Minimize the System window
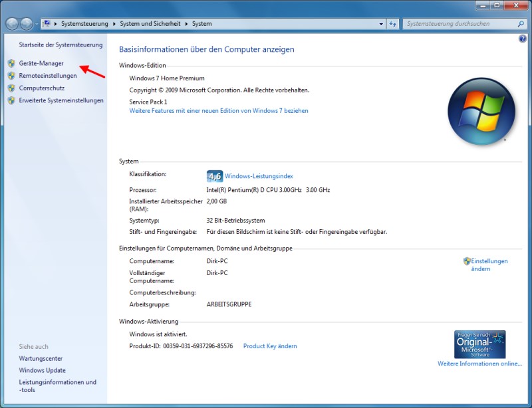The height and width of the screenshot is (408, 532). click(x=483, y=5)
